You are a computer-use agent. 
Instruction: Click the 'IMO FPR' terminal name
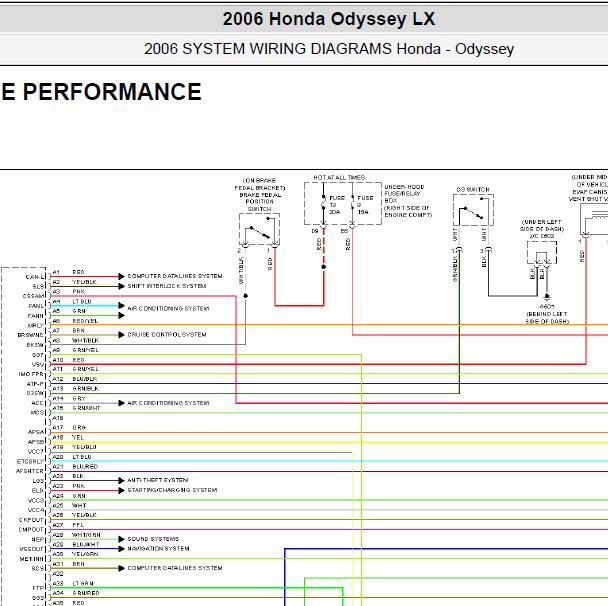pyautogui.click(x=31, y=374)
